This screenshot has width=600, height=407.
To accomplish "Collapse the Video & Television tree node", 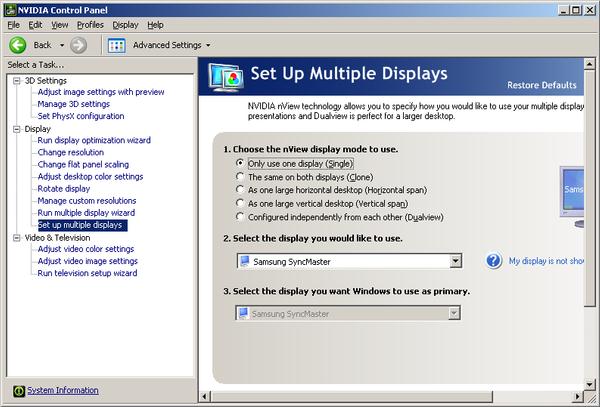I will tap(16, 238).
